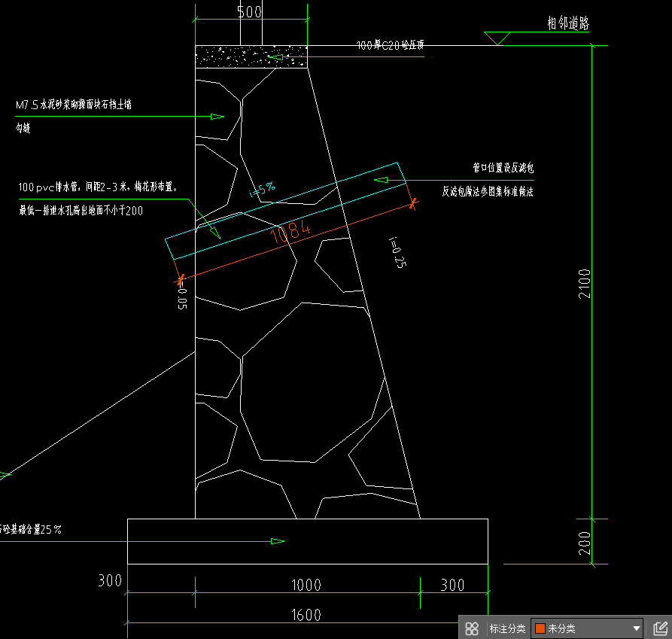Viewport: 672px width, 639px height.
Task: Select the 100 pvc排水管 annotation text
Action: click(x=98, y=187)
